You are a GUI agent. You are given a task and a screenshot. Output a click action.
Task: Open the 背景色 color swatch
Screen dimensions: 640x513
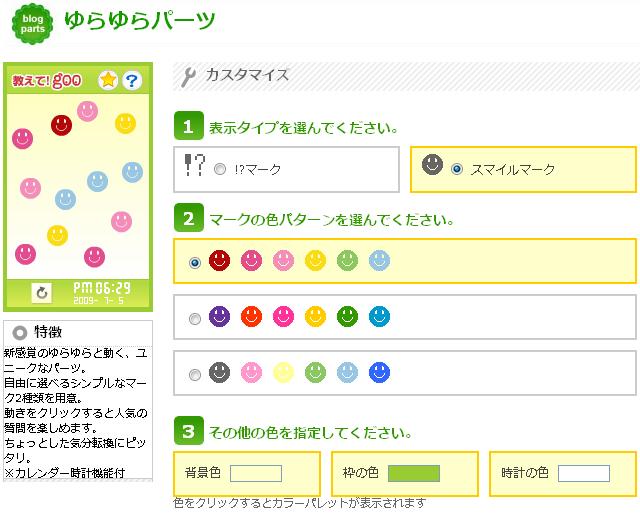point(256,473)
